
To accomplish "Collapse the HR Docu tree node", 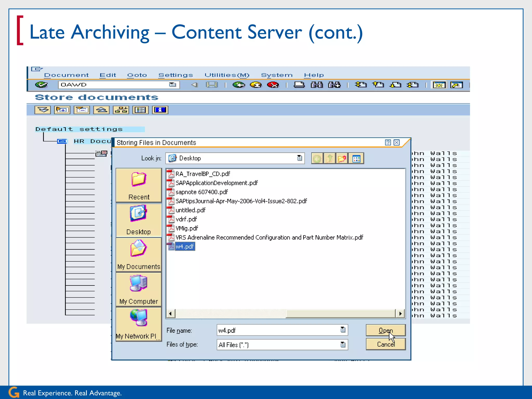I will tap(62, 141).
